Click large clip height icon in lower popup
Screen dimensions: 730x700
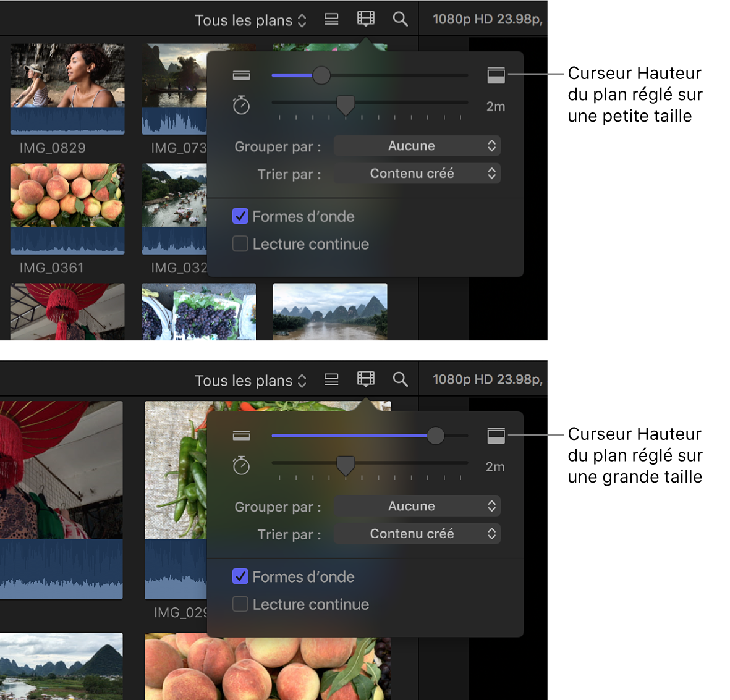(496, 436)
